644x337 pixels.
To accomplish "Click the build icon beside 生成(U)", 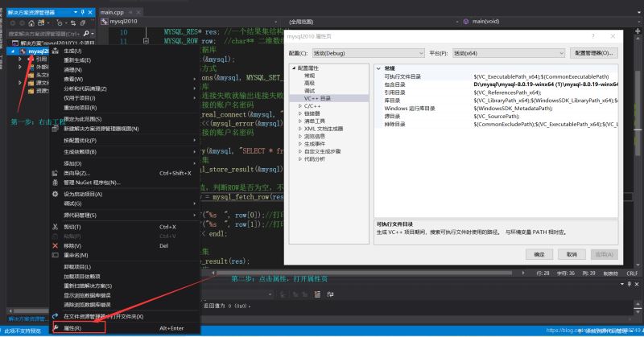I will tap(55, 51).
